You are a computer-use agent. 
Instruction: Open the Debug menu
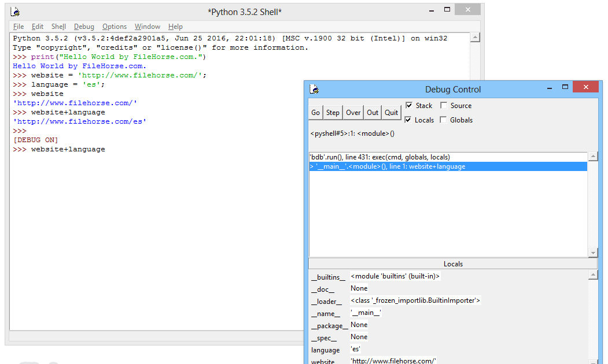click(84, 27)
